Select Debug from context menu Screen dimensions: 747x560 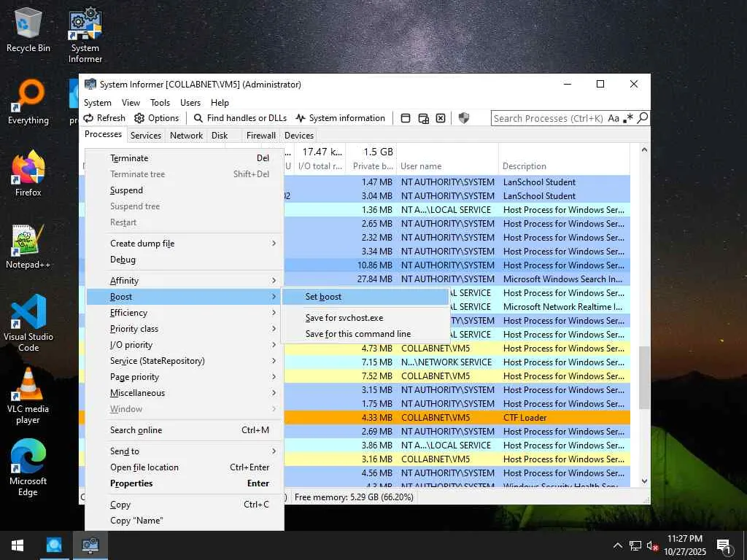[185, 260]
